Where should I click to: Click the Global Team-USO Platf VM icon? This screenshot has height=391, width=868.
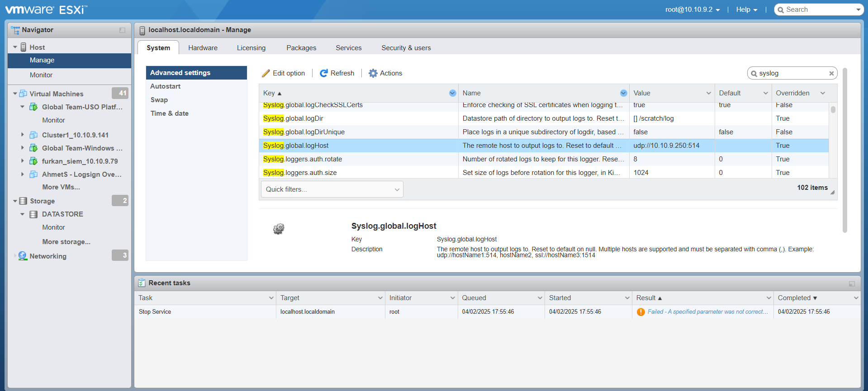[x=33, y=107]
